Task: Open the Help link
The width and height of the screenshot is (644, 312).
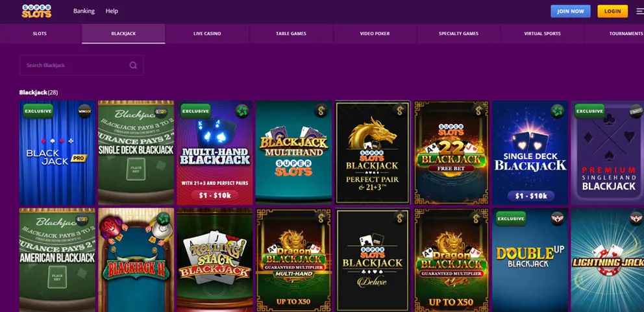Action: [112, 11]
